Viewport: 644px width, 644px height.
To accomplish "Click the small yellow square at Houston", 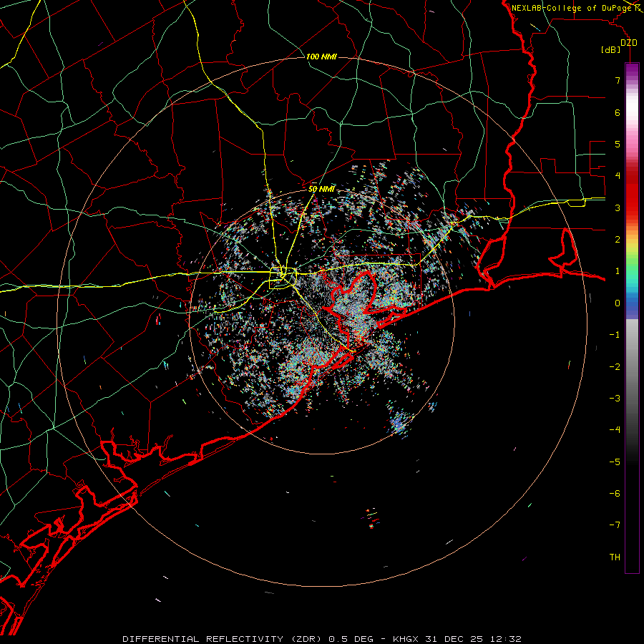I will point(283,278).
